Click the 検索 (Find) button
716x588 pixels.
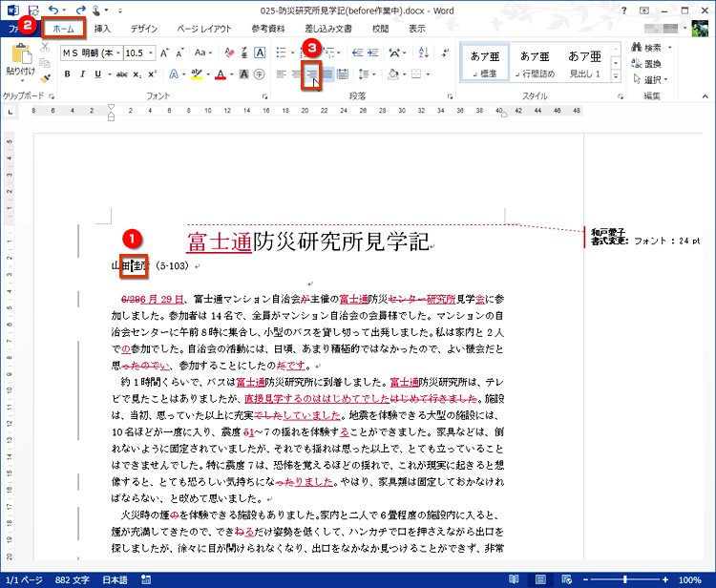point(652,48)
